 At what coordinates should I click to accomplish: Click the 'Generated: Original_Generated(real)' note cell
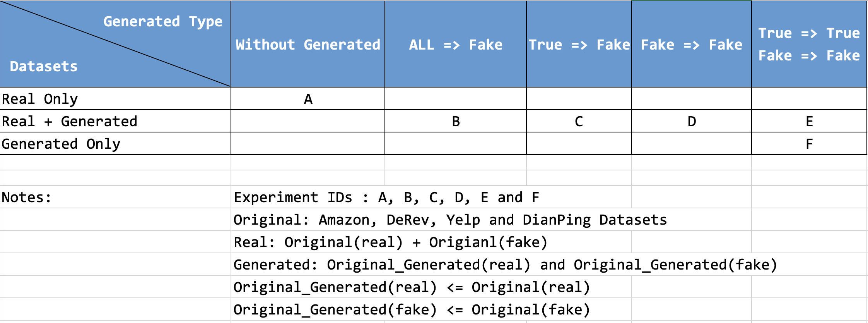pos(505,265)
